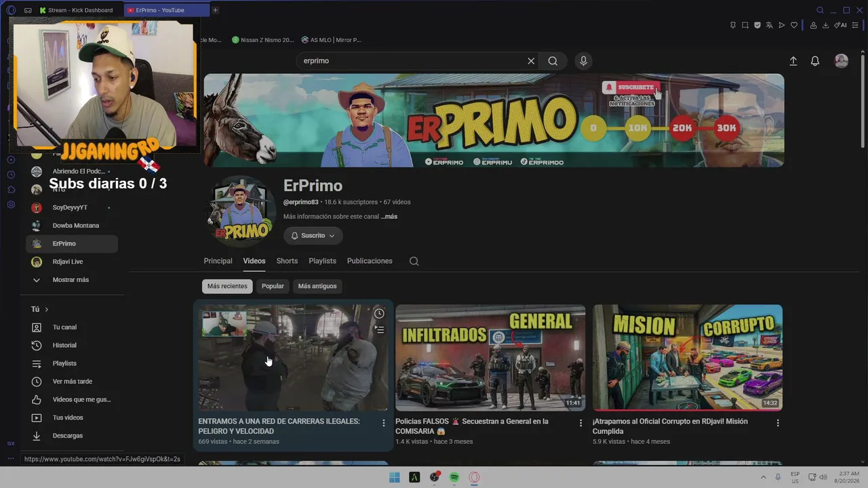868x488 pixels.
Task: Play the Policias FALSOS video thumbnail
Action: [x=490, y=358]
